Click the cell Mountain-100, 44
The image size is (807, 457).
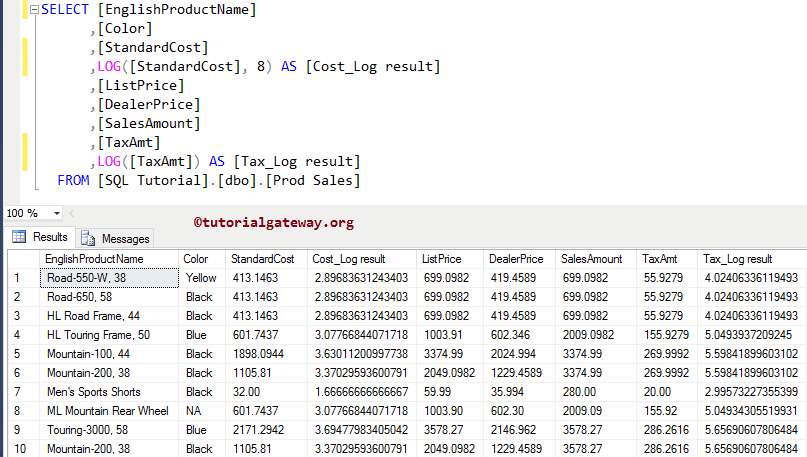click(x=109, y=354)
